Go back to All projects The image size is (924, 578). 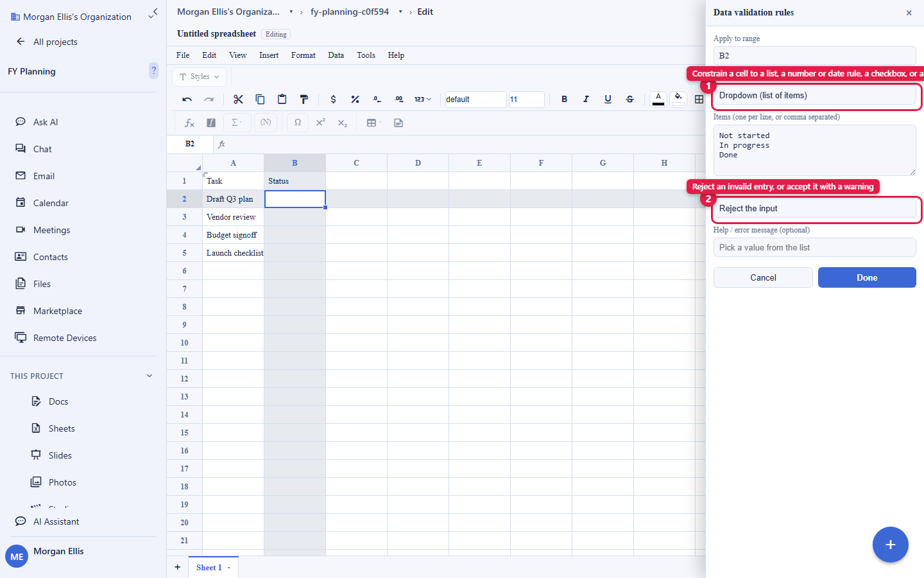pyautogui.click(x=46, y=42)
